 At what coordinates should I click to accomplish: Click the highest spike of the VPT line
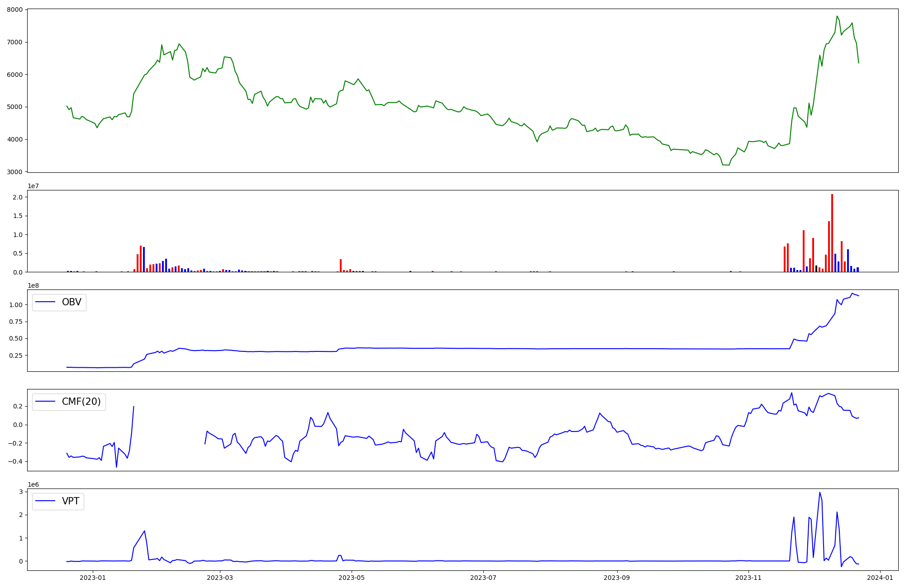819,493
